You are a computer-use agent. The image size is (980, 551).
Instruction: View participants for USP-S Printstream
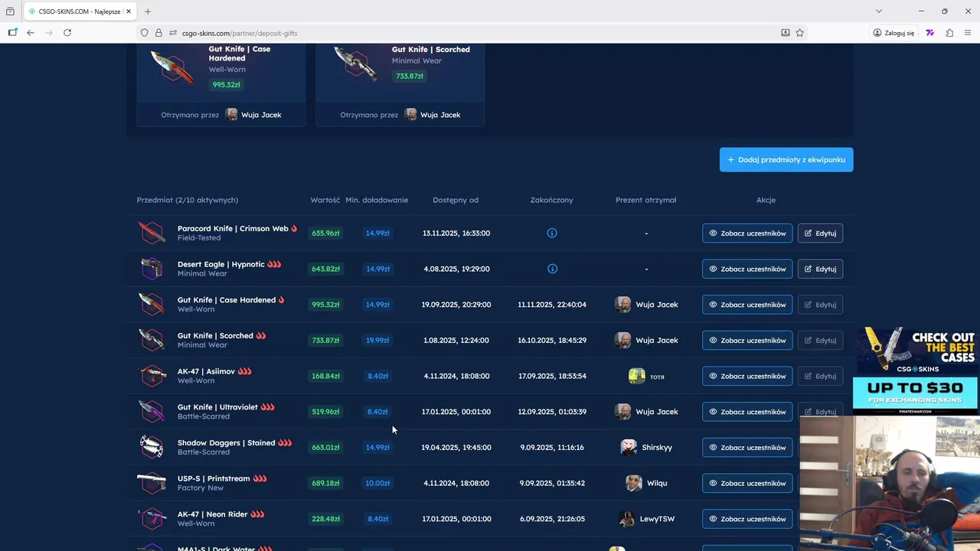pyautogui.click(x=747, y=483)
